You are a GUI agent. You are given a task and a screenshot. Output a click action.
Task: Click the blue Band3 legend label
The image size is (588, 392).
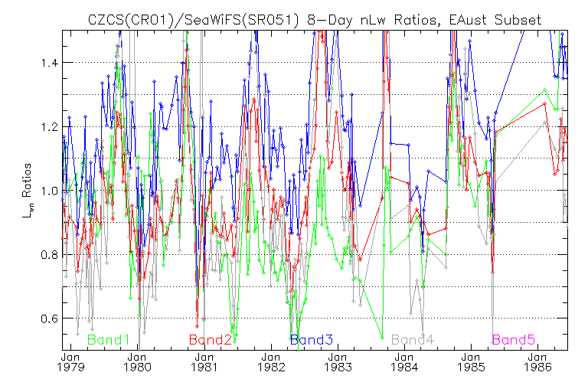click(312, 340)
